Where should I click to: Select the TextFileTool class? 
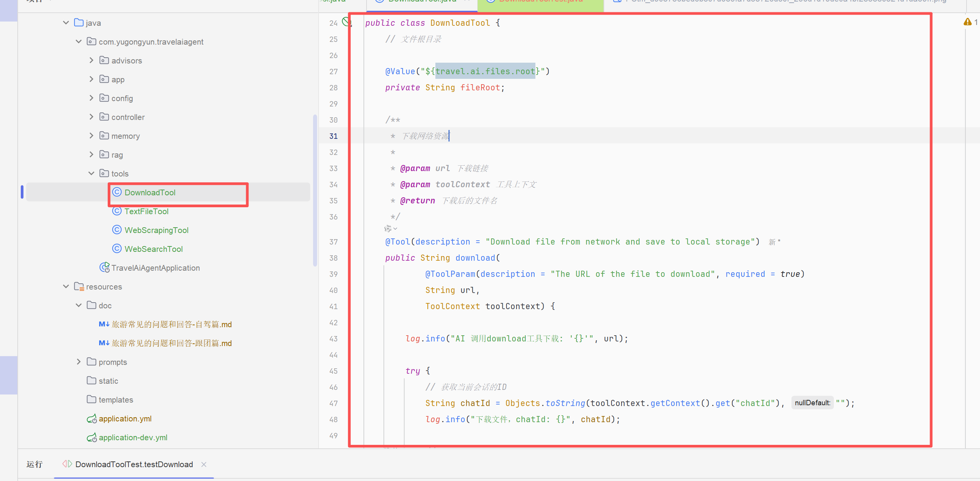[146, 211]
